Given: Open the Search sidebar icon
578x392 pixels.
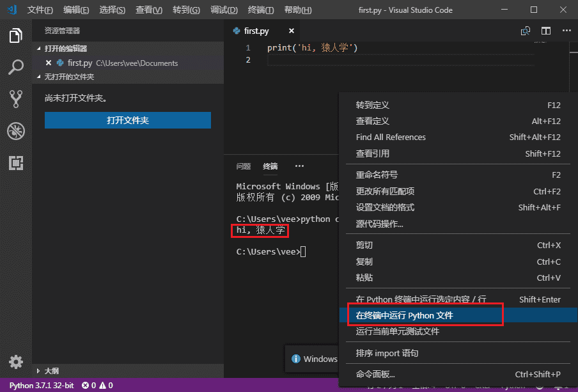Looking at the screenshot, I should tap(16, 67).
